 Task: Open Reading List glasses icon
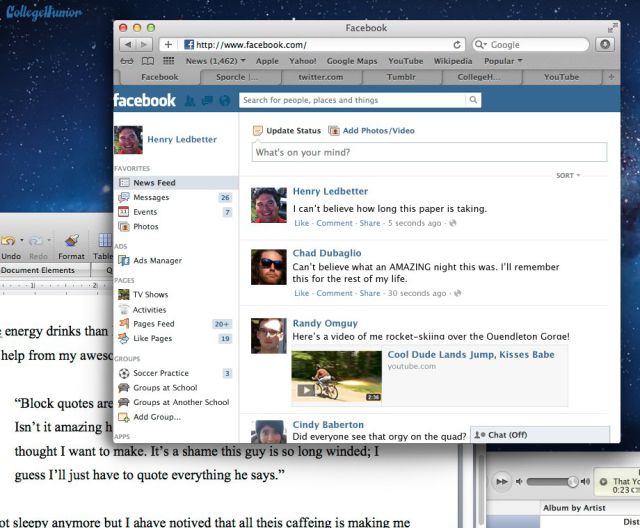tap(127, 61)
